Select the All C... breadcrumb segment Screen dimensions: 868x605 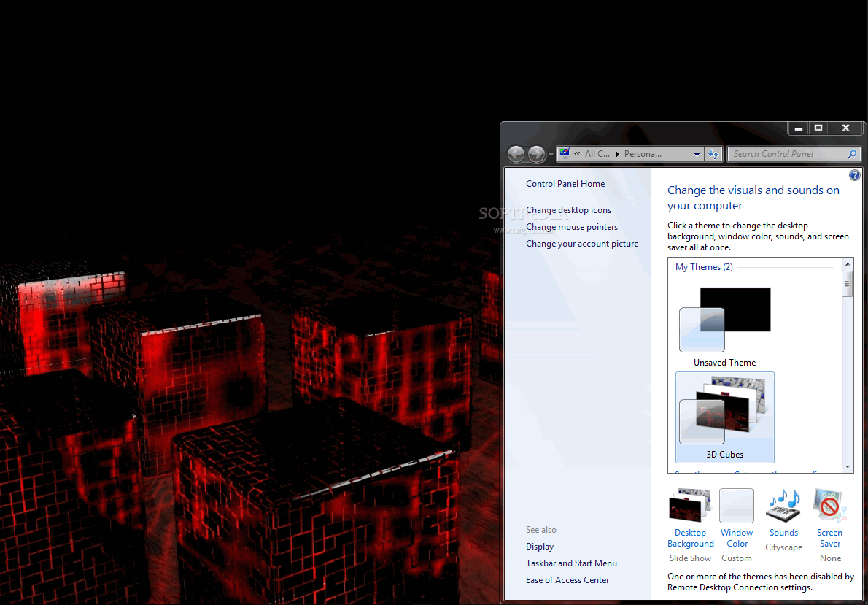(597, 154)
